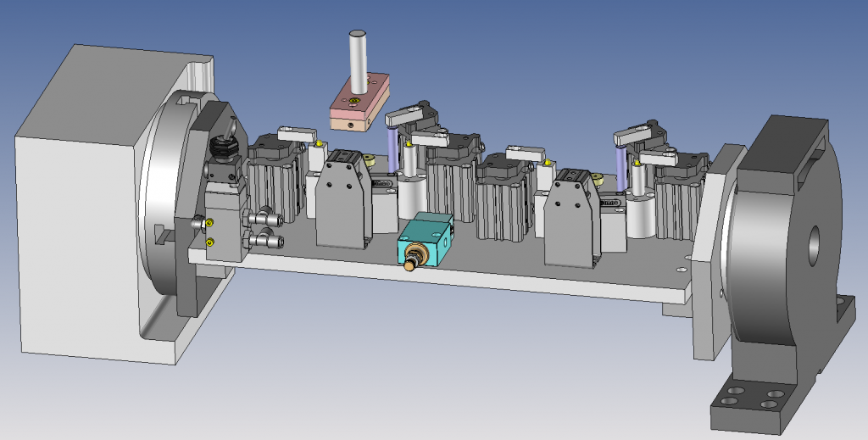Image resolution: width=868 pixels, height=440 pixels.
Task: Pick the left dark gray gripper bracket
Action: tap(343, 208)
